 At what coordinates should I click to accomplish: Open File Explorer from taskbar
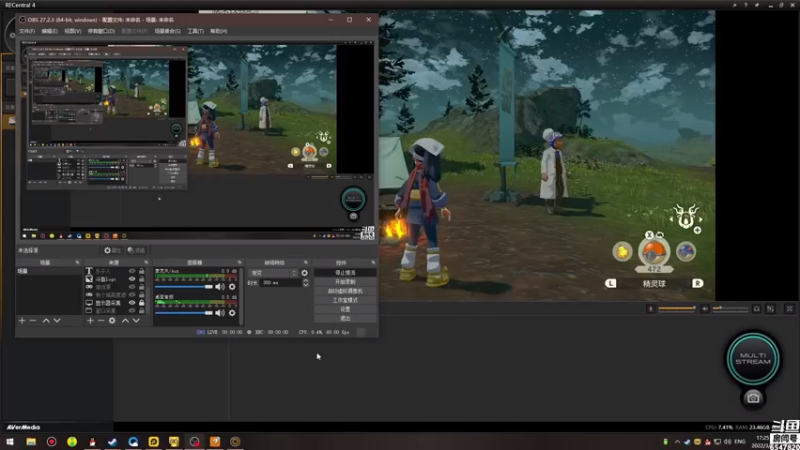pos(31,441)
